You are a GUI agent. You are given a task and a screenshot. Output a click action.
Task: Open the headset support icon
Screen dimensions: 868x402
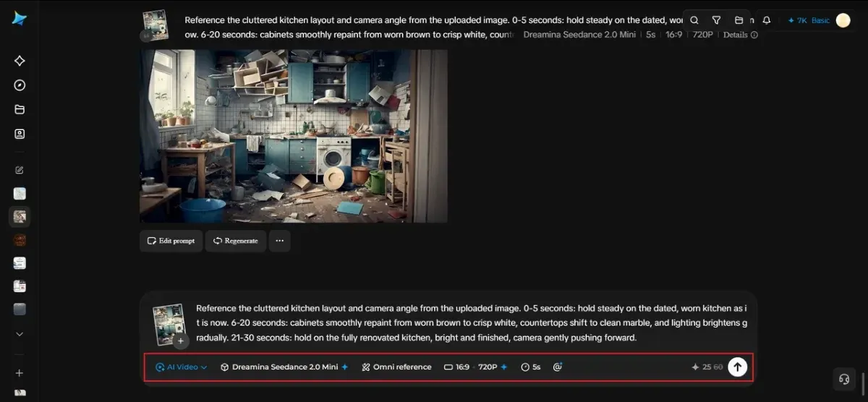(x=843, y=379)
